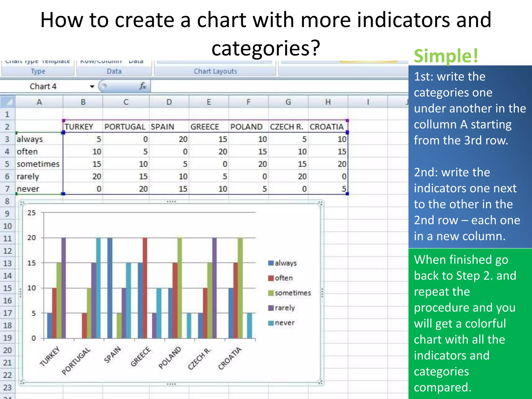532x399 pixels.
Task: Select row 7 header
Action: coord(7,189)
